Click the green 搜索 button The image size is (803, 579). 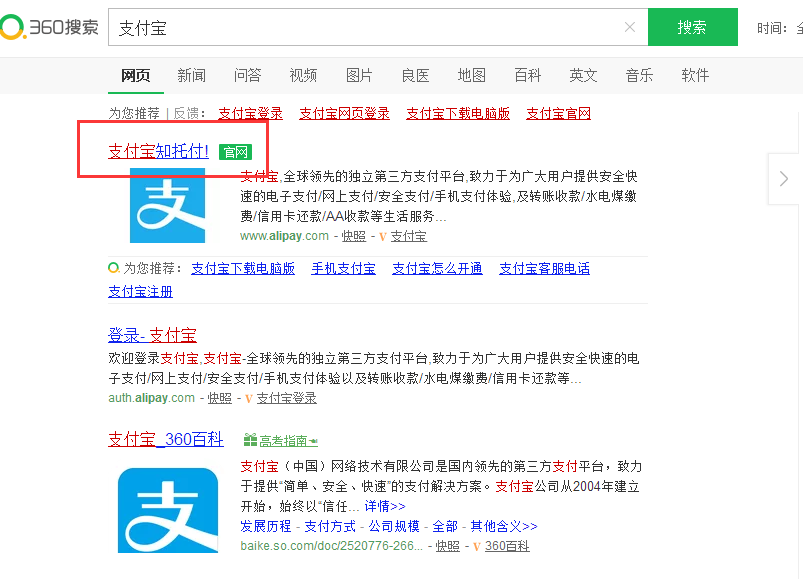click(x=692, y=27)
